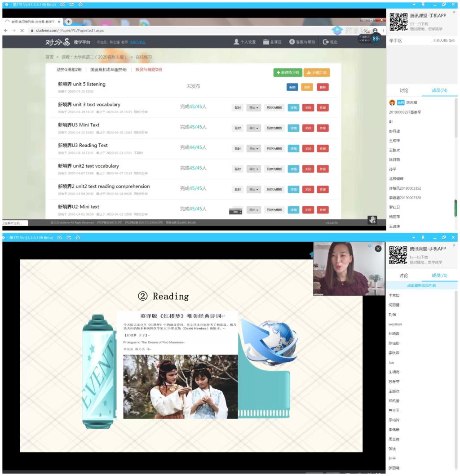The image size is (460, 476).
Task: Stop loading the page in the browser
Action: (x=22, y=31)
